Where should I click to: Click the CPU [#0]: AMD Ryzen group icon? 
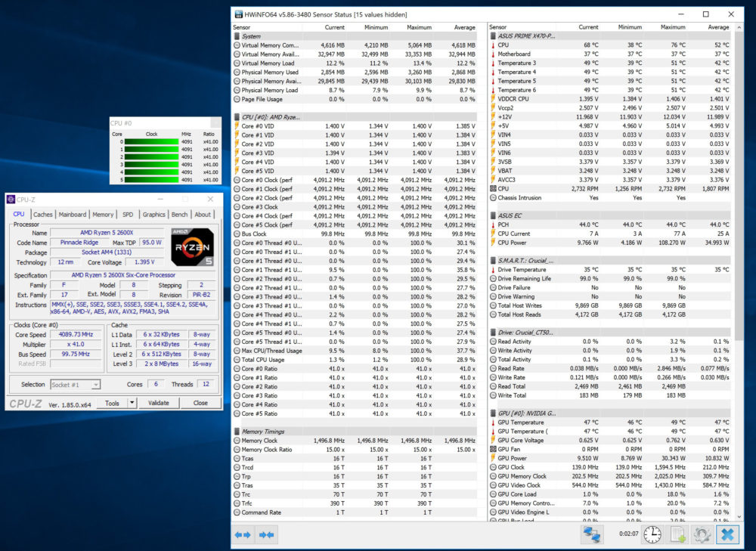tap(237, 116)
